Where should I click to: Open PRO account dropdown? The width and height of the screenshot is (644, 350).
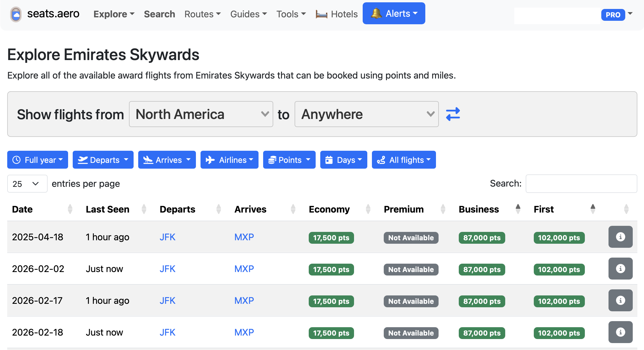coord(630,14)
